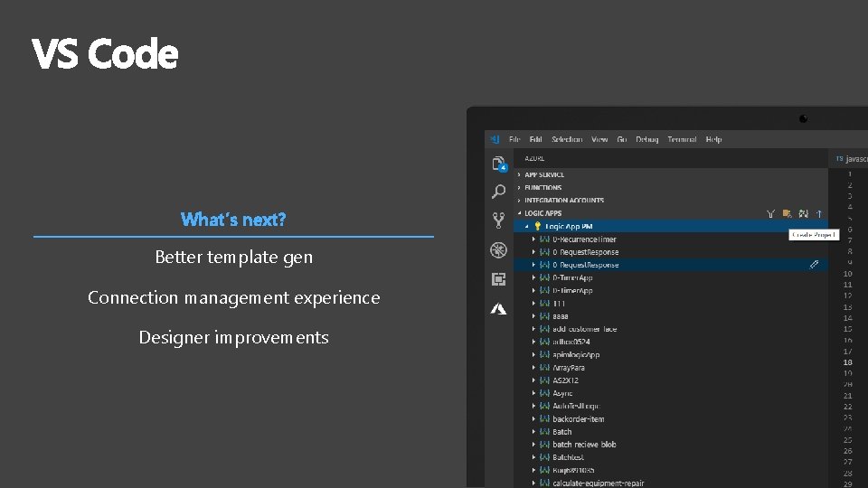Click the logic app icon beside 0-RecurrenceTimer
The width and height of the screenshot is (868, 488).
pyautogui.click(x=544, y=239)
